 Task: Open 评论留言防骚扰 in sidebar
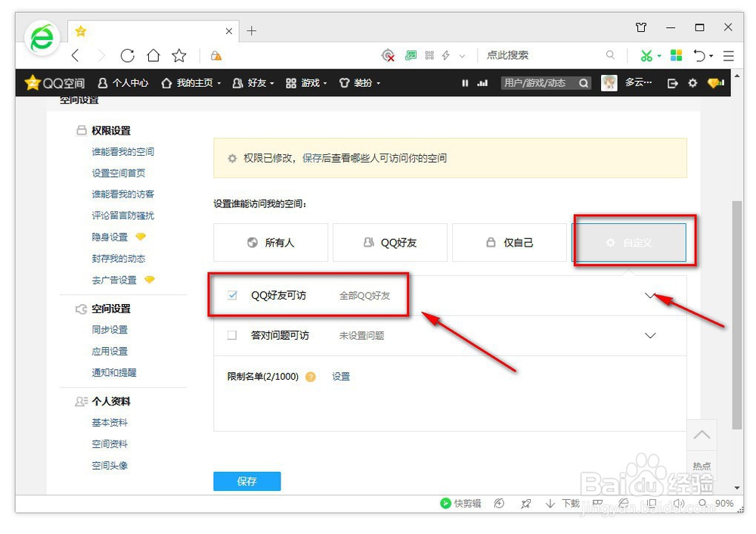(123, 215)
